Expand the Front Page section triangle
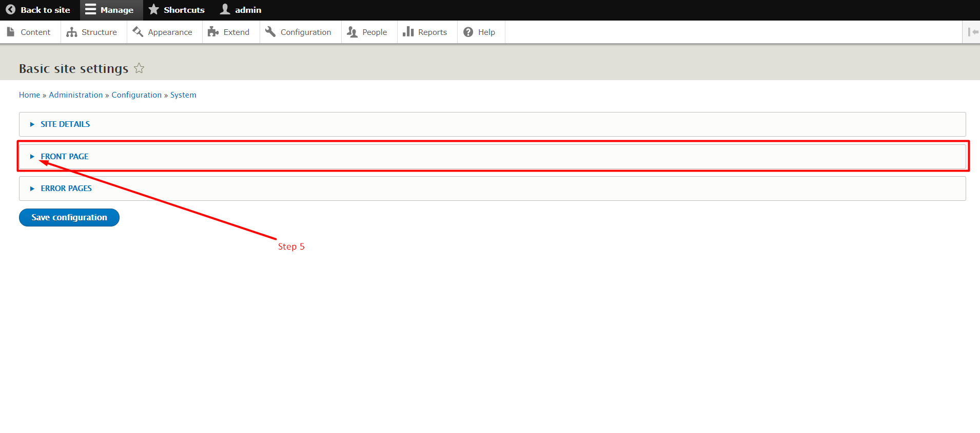980x433 pixels. [x=32, y=157]
